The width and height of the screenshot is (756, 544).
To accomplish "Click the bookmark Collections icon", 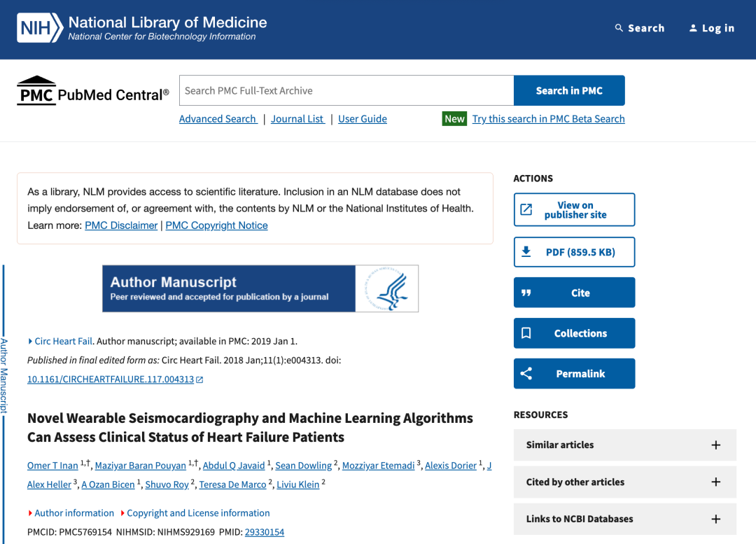I will [x=526, y=333].
